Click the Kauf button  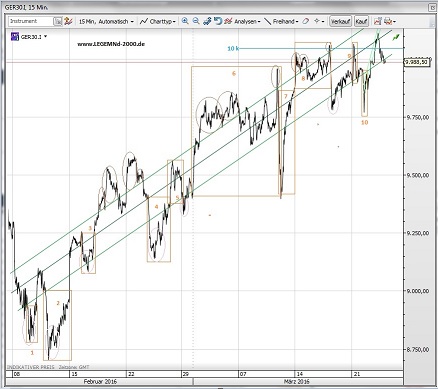tap(361, 21)
